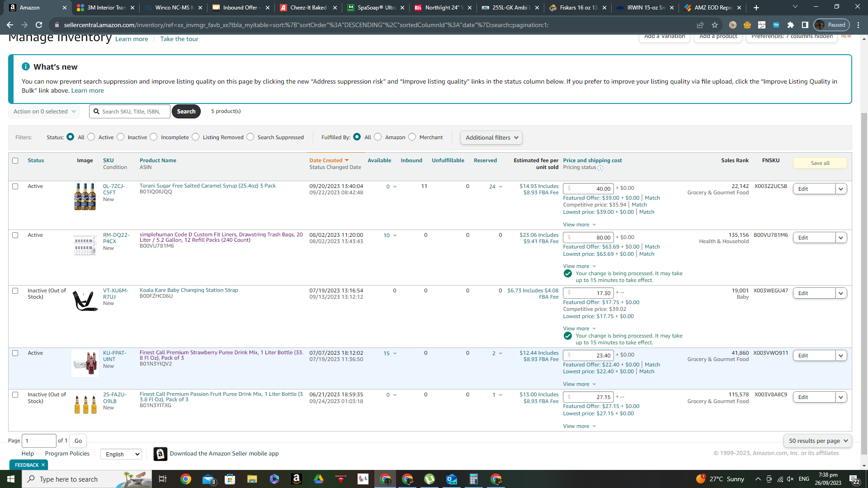The height and width of the screenshot is (488, 868).
Task: Open uTorrent from the taskbar
Action: (x=429, y=479)
